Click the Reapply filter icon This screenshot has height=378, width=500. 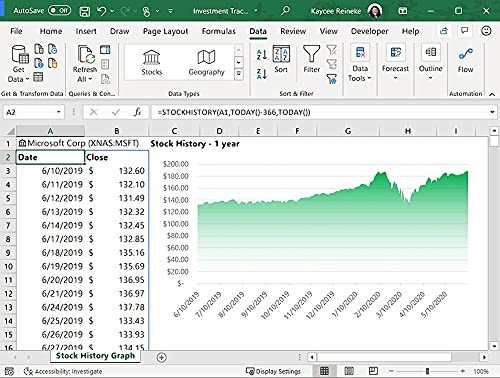[332, 64]
